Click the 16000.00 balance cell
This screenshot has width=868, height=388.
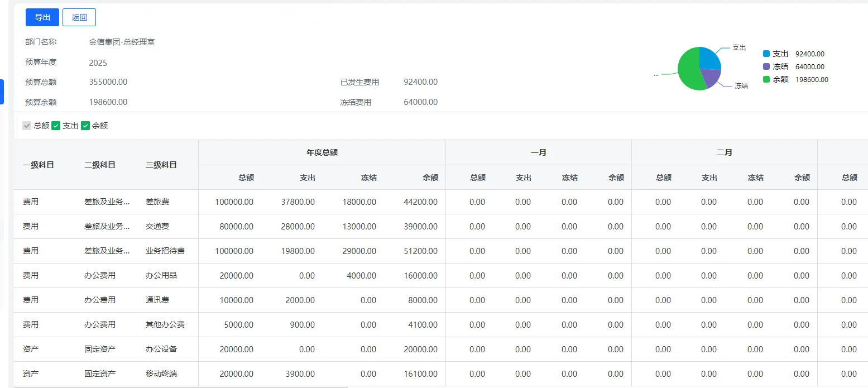421,276
